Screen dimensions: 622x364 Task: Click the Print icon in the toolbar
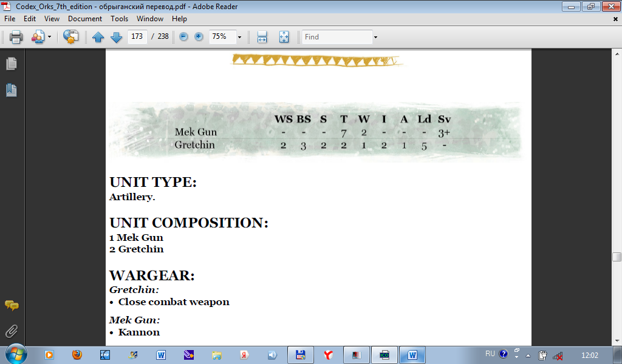[x=16, y=37]
